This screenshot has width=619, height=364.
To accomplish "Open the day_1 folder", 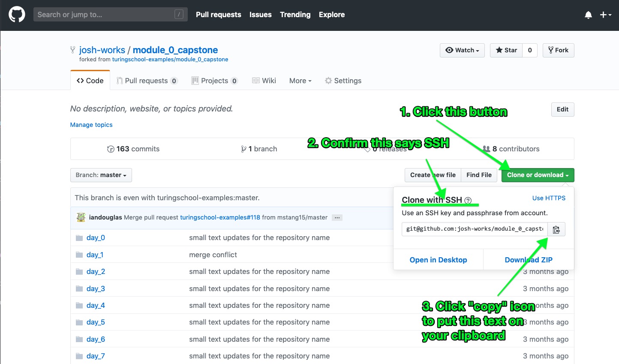I will [95, 255].
